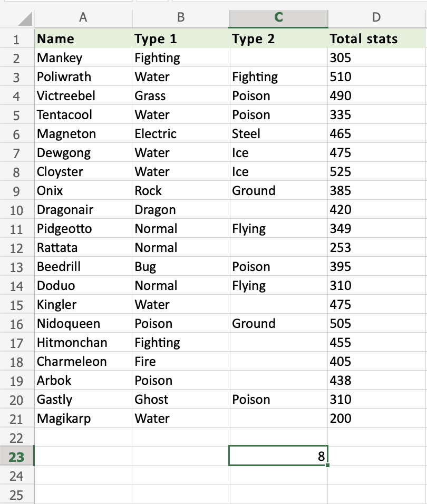Select the cell showing value 8
Screen dimensions: 427x504
(278, 457)
